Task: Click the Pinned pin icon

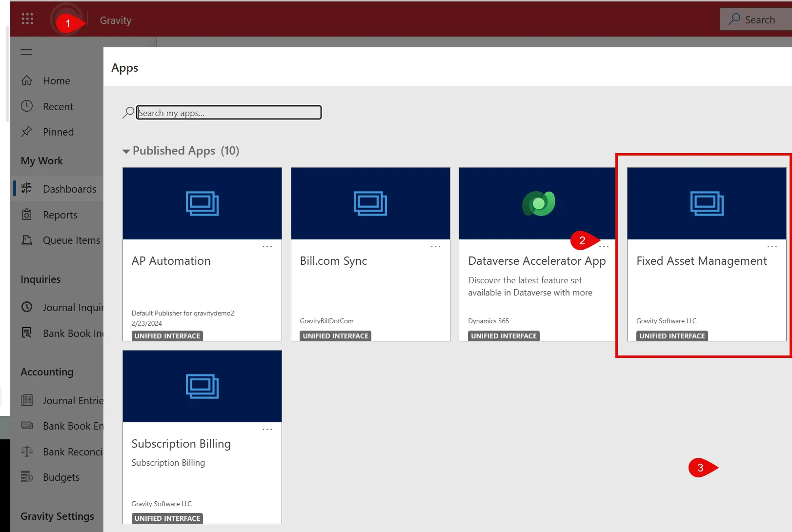Action: tap(27, 131)
